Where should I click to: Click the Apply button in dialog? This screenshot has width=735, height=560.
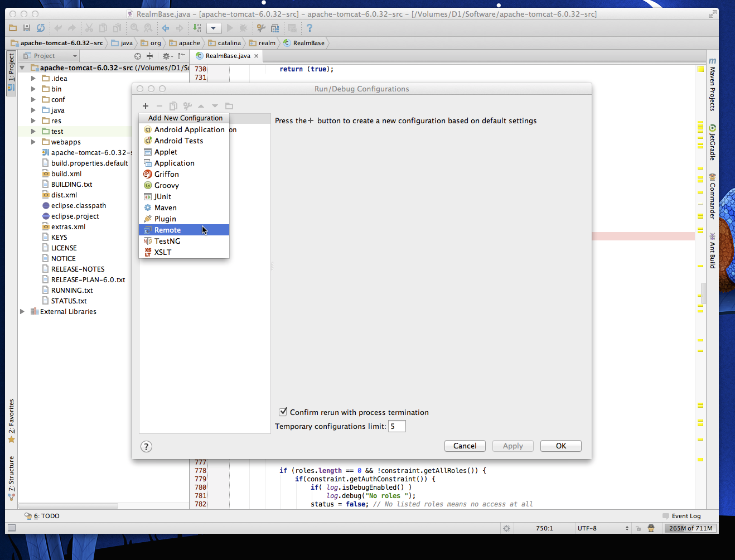pyautogui.click(x=513, y=446)
